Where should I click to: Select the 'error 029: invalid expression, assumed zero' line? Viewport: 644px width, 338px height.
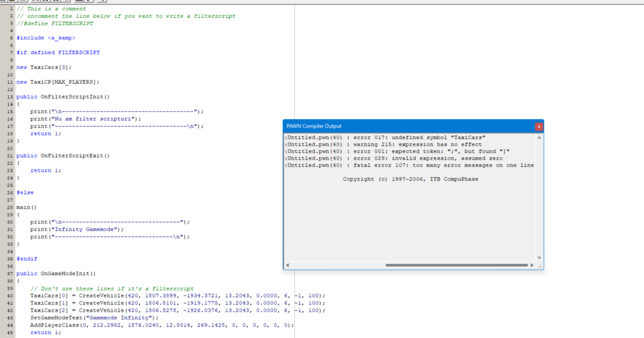(x=394, y=158)
